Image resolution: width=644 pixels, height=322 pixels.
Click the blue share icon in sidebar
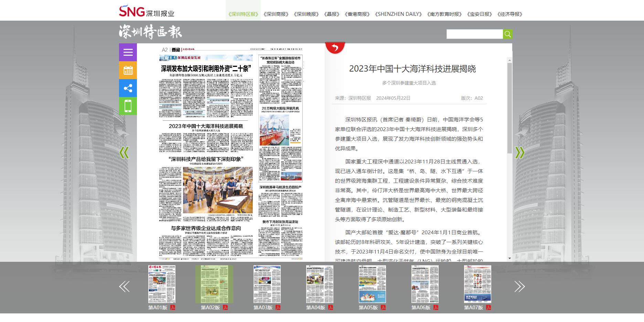128,88
